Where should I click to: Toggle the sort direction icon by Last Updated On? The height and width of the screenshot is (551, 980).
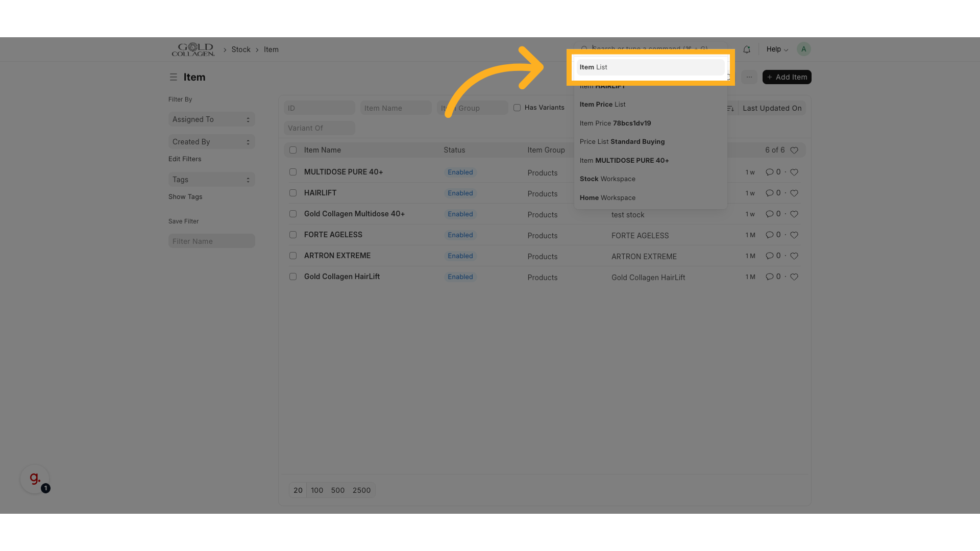point(730,108)
